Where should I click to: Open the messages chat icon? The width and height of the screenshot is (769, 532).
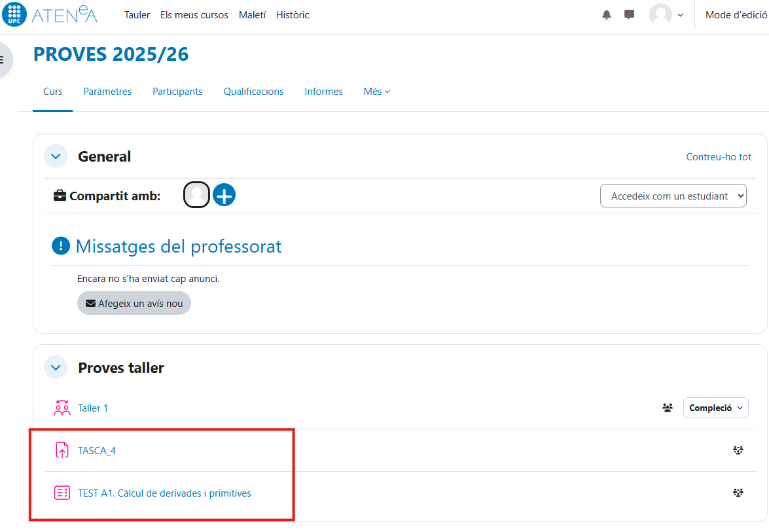[629, 14]
